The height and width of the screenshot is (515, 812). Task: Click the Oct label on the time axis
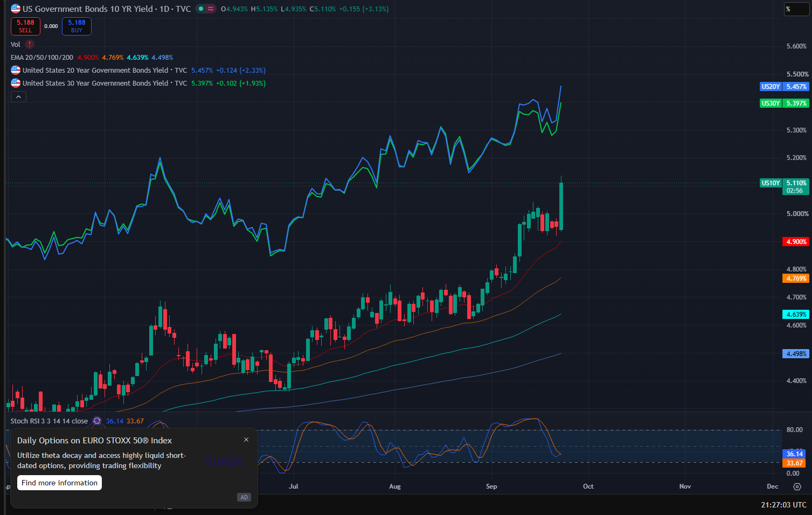pos(588,486)
